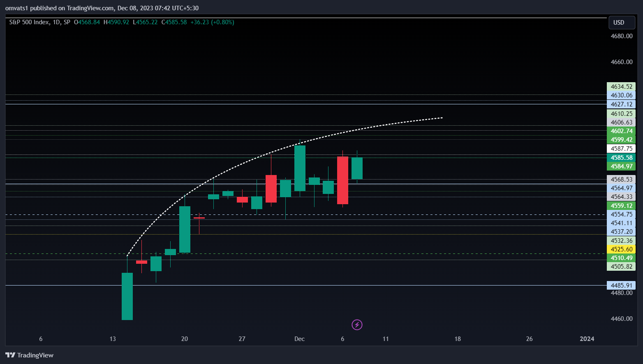
Task: Click the 4630.06 price label
Action: (621, 95)
